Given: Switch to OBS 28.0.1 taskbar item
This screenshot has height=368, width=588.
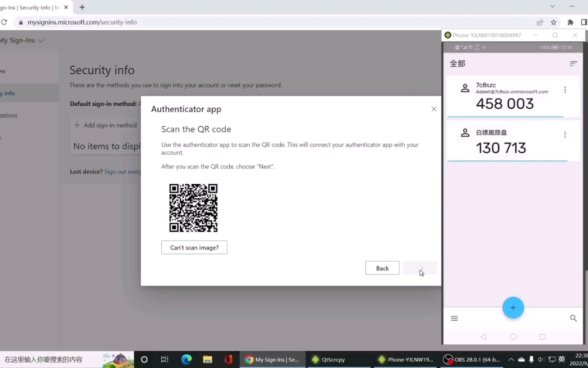Looking at the screenshot, I should pyautogui.click(x=471, y=359).
